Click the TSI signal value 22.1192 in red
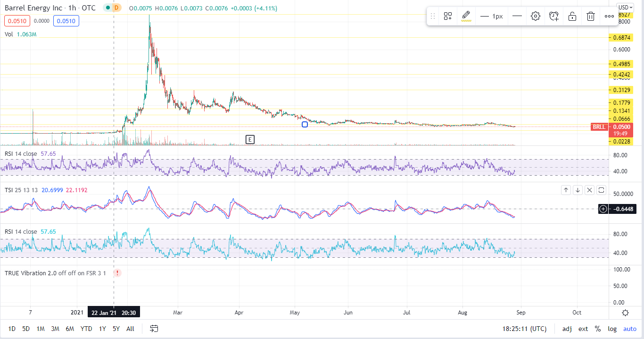The width and height of the screenshot is (644, 339). tap(76, 190)
